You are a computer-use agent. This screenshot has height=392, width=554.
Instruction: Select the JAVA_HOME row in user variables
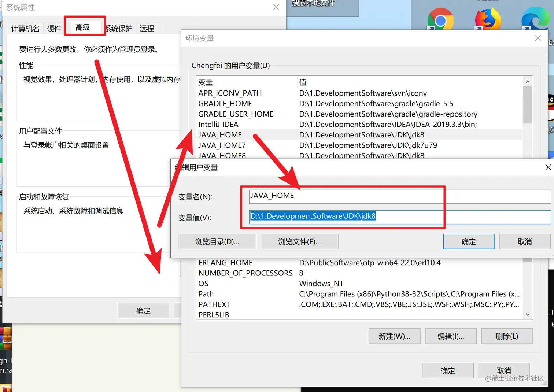tap(359, 135)
